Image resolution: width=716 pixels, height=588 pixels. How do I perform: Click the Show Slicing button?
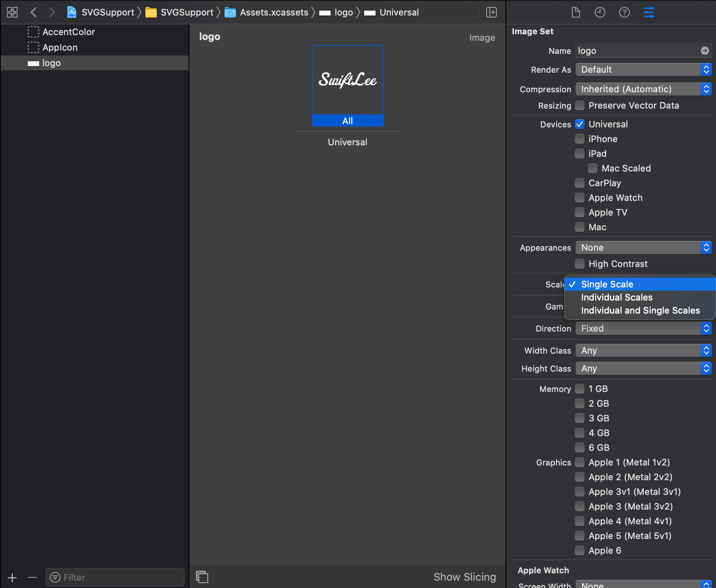pos(465,577)
